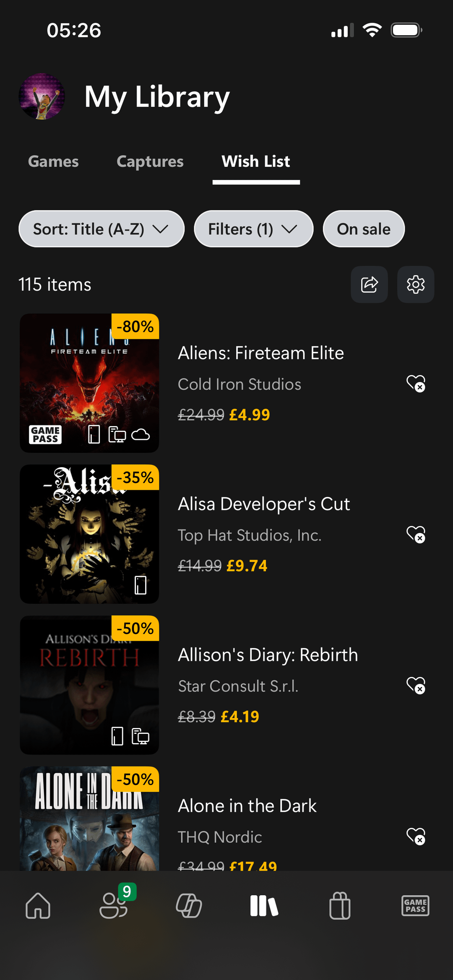The width and height of the screenshot is (453, 980).
Task: Open the Game Pass icon in bottom bar
Action: 415,906
